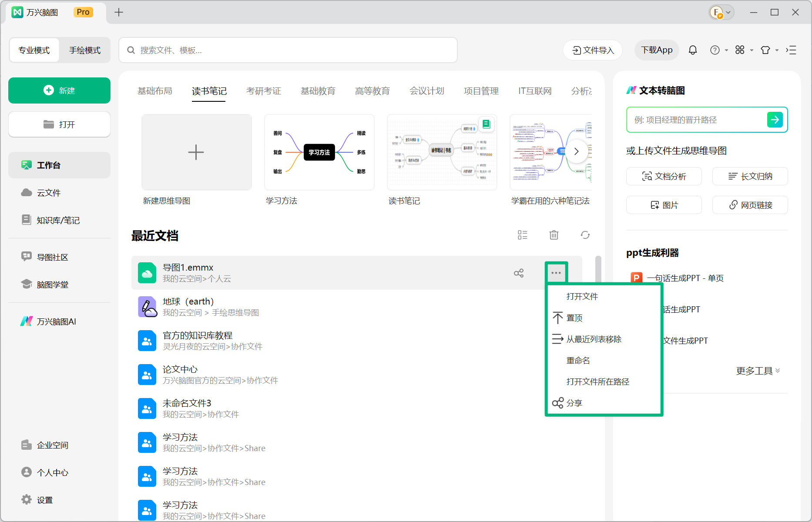Image resolution: width=812 pixels, height=522 pixels.
Task: Click the 文件导入 import button
Action: (593, 50)
